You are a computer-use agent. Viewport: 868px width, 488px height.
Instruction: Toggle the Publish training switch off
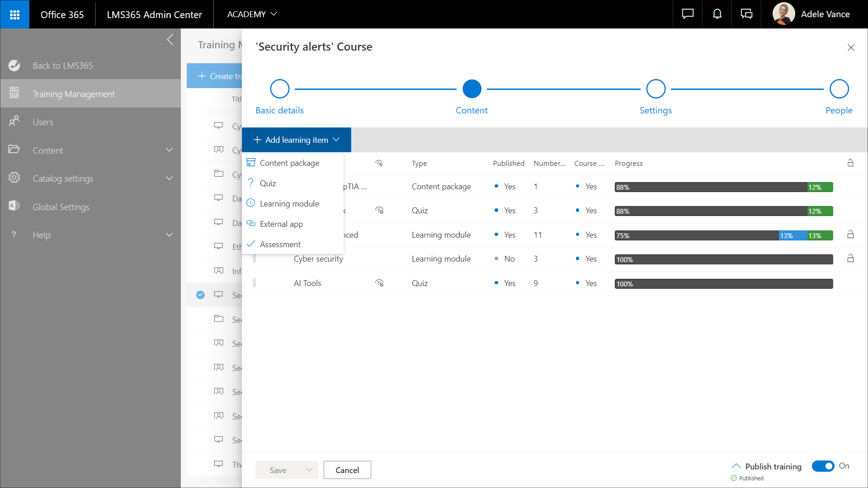pos(823,466)
